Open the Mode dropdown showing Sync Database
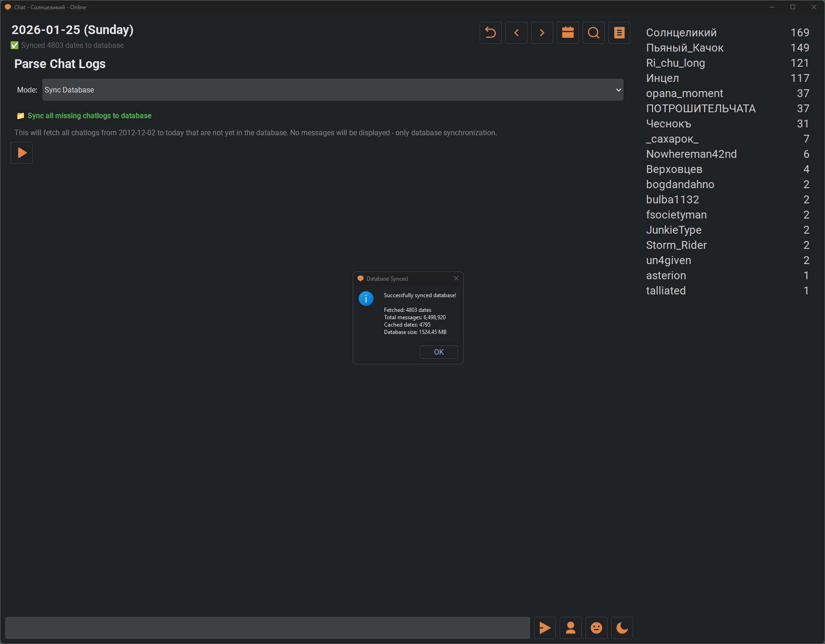 click(333, 90)
